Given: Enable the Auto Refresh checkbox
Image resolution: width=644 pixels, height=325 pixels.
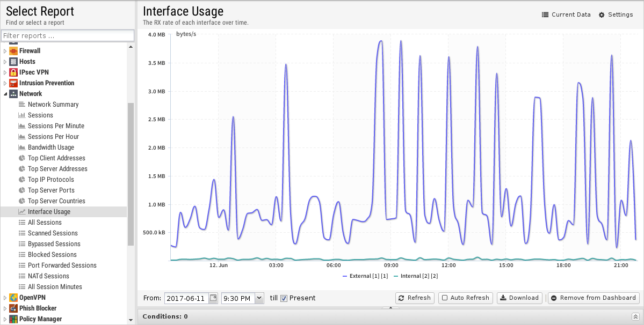Looking at the screenshot, I should 444,298.
